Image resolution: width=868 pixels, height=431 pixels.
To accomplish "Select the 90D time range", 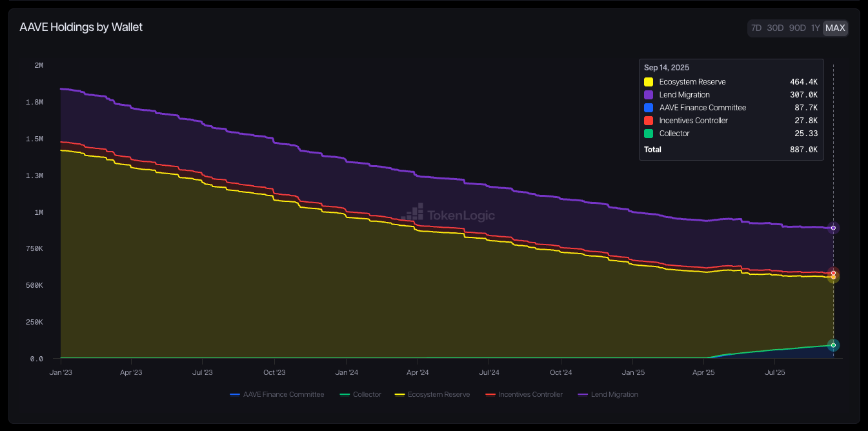I will [x=798, y=28].
